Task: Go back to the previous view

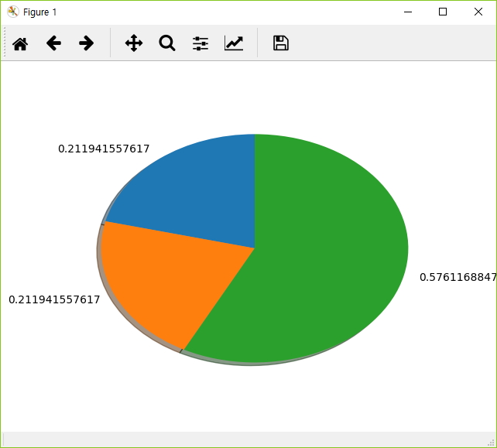Action: click(x=53, y=43)
